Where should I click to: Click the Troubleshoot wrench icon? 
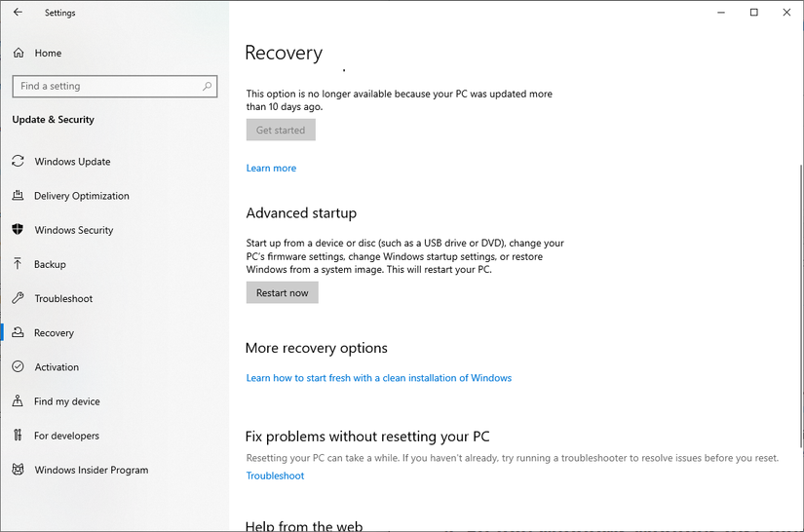18,298
